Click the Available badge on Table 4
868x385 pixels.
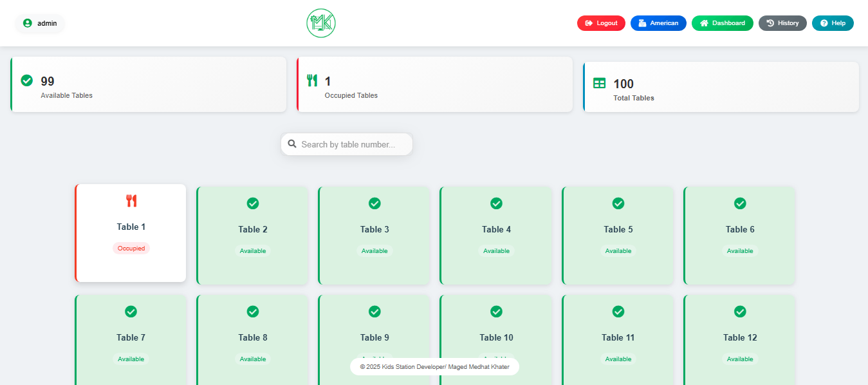[496, 251]
